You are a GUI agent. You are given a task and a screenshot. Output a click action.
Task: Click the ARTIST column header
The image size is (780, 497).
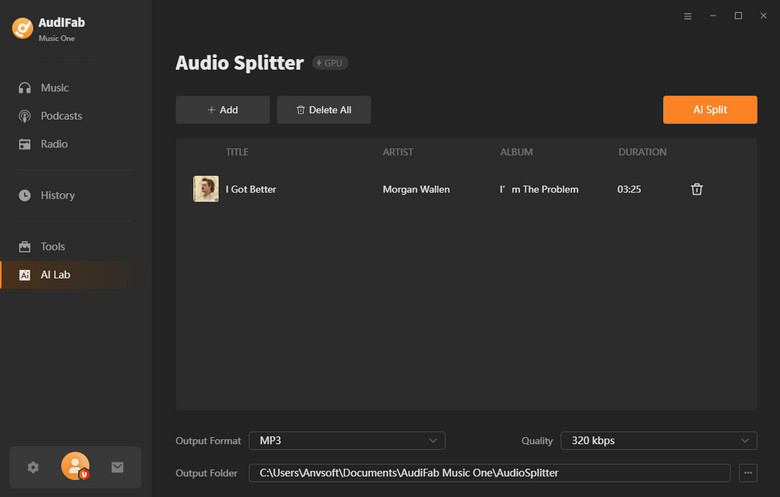pyautogui.click(x=398, y=152)
